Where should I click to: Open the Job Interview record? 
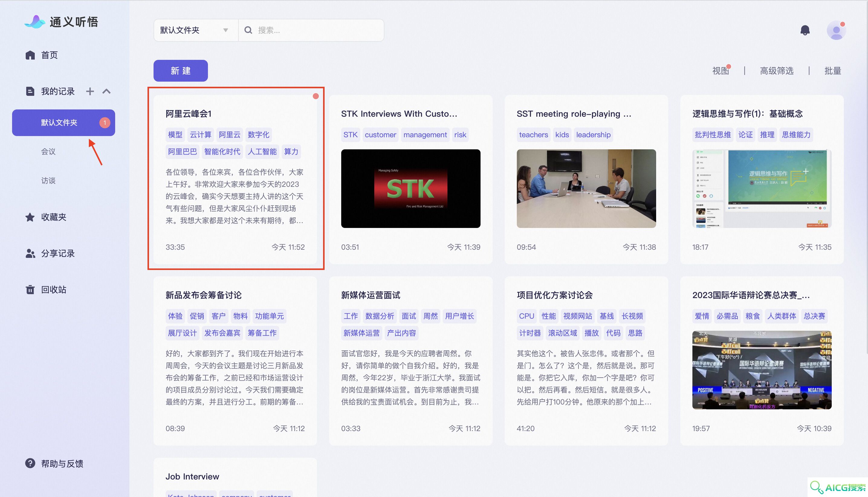point(193,476)
